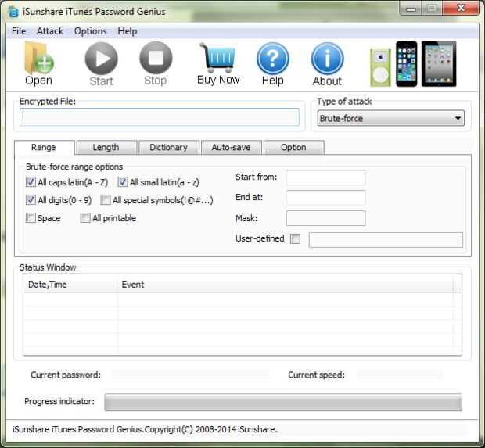Open the File menu

tap(19, 31)
